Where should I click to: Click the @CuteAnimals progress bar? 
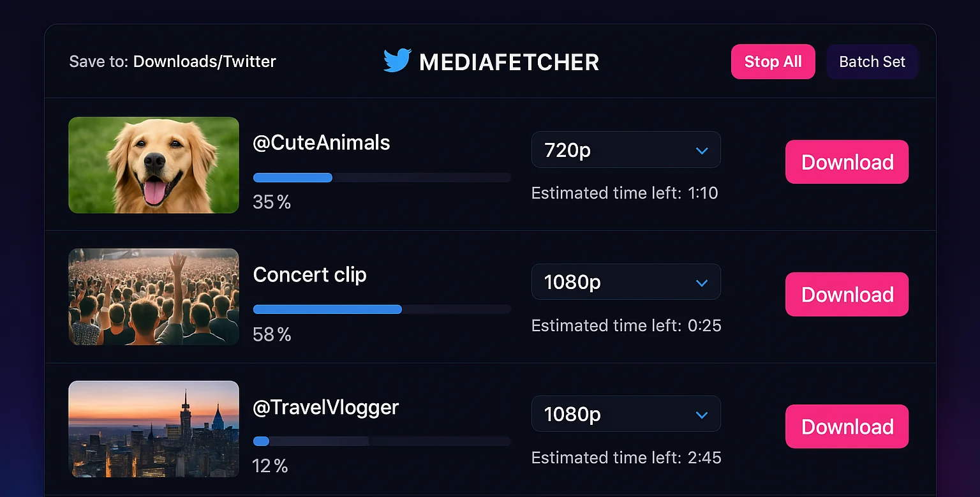(382, 177)
